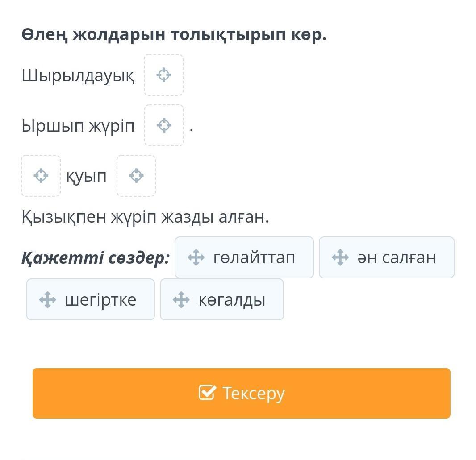This screenshot has width=476, height=460.
Task: Click the move handle on ән салған
Action: (x=340, y=257)
